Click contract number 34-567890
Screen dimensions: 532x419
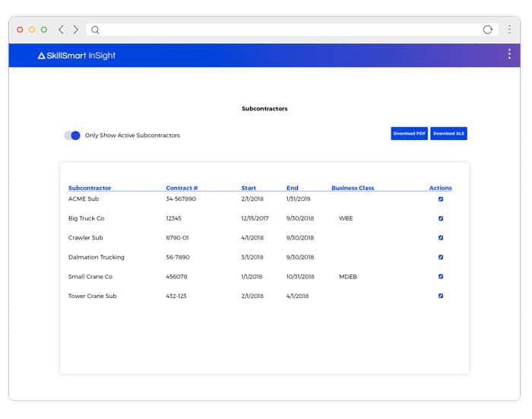point(181,198)
